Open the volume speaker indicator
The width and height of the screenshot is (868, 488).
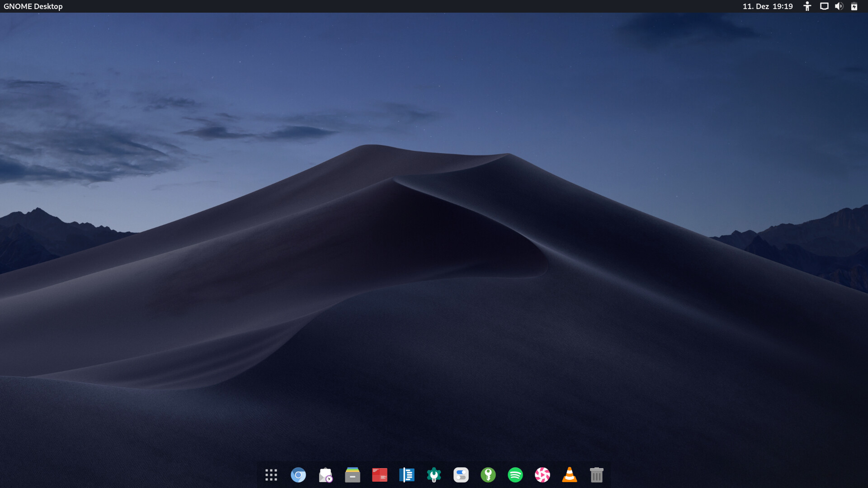click(x=839, y=6)
